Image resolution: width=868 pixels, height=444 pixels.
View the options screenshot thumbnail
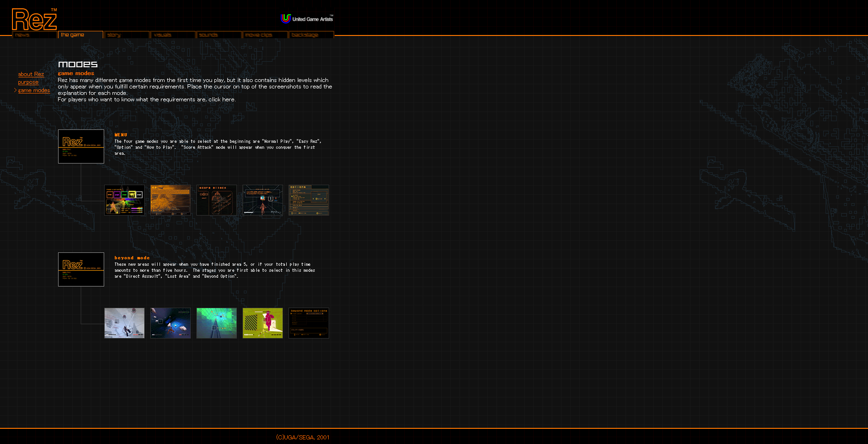tap(309, 200)
